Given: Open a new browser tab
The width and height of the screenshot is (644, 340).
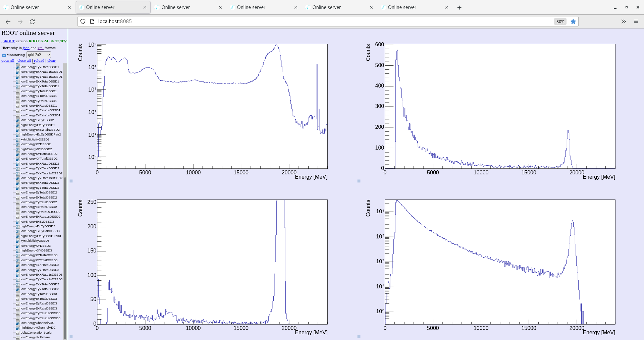Looking at the screenshot, I should (459, 7).
